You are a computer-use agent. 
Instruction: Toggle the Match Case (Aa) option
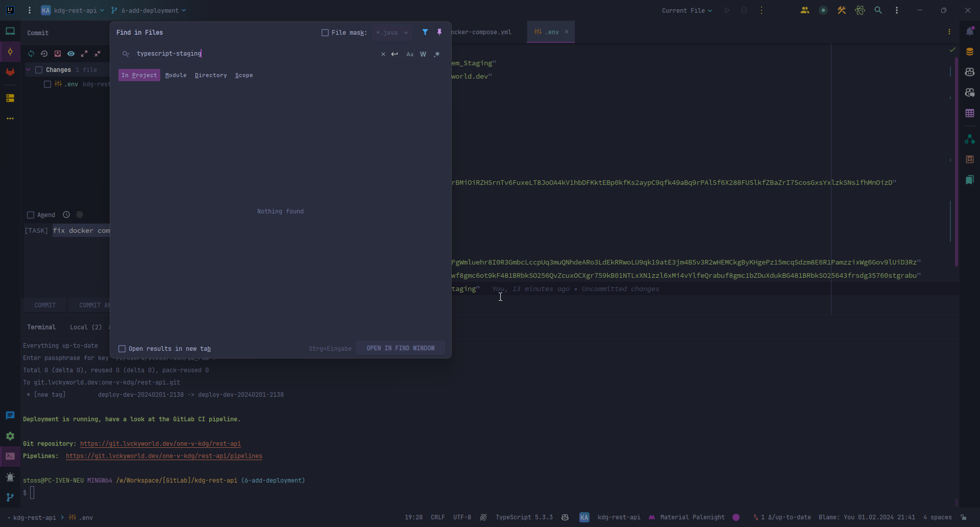(409, 54)
